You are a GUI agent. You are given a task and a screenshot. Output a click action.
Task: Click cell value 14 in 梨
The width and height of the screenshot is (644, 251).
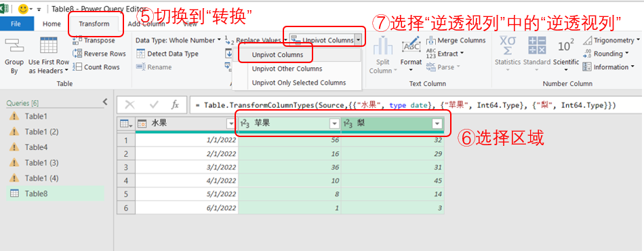[393, 194]
